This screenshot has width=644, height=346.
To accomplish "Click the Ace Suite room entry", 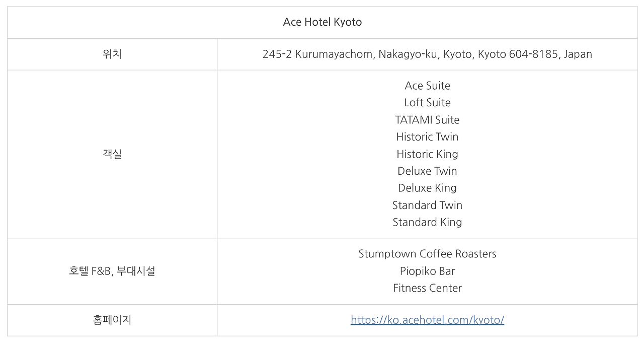I will click(x=427, y=86).
